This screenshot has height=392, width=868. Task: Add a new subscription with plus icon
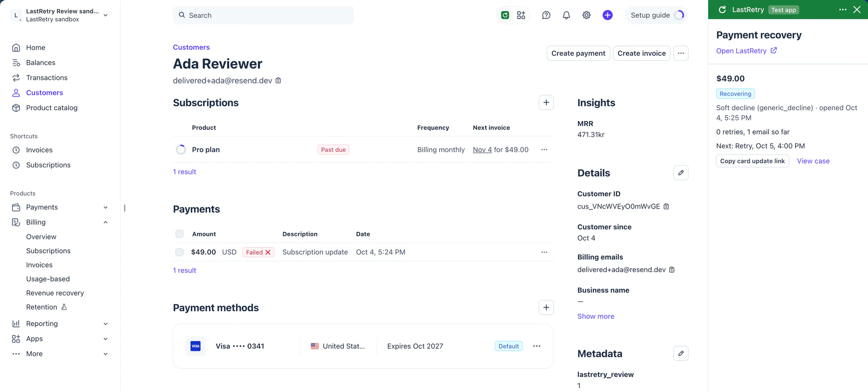point(546,102)
